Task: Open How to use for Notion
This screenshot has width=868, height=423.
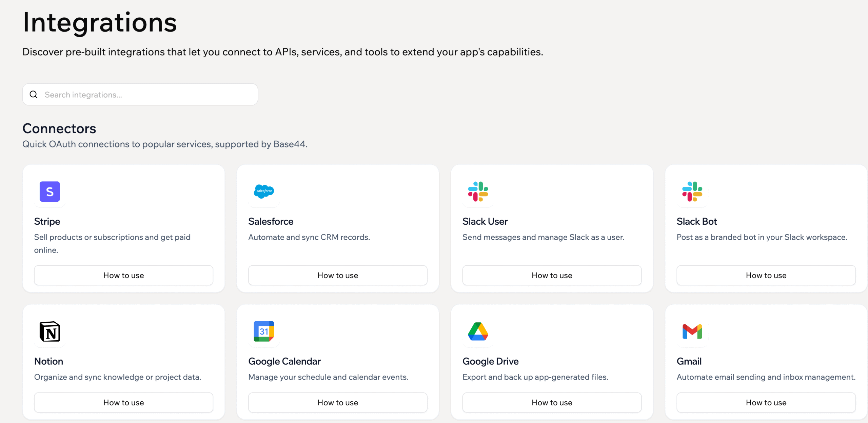Action: pos(124,402)
